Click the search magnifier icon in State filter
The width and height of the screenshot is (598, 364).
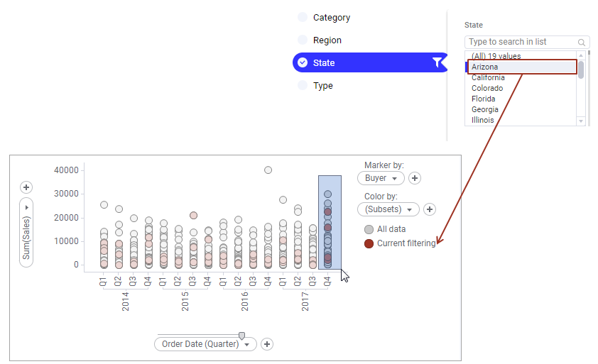[x=582, y=43]
